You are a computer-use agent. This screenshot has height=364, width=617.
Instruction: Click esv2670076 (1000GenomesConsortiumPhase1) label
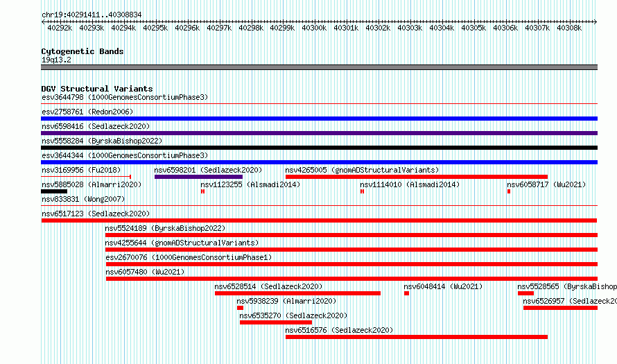coord(189,257)
